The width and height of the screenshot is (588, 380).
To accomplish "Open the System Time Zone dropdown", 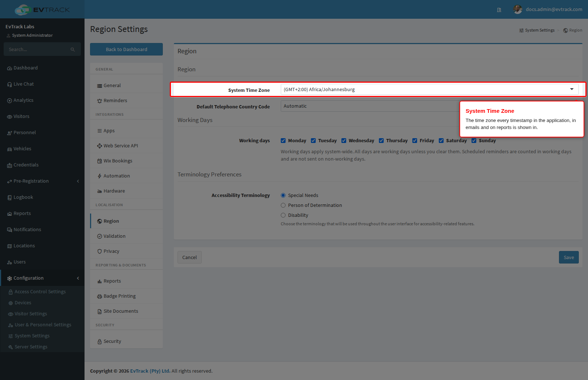I will click(430, 89).
